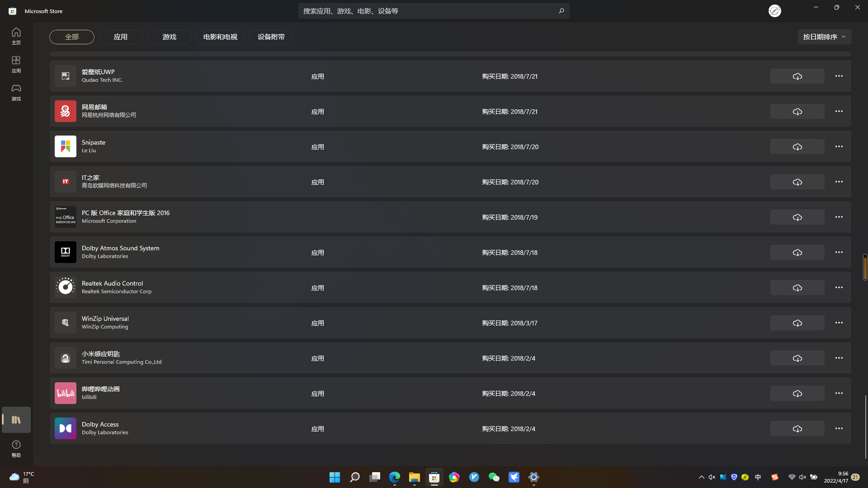Image resolution: width=868 pixels, height=488 pixels.
Task: Click cloud download for Dolby Access
Action: click(x=797, y=429)
